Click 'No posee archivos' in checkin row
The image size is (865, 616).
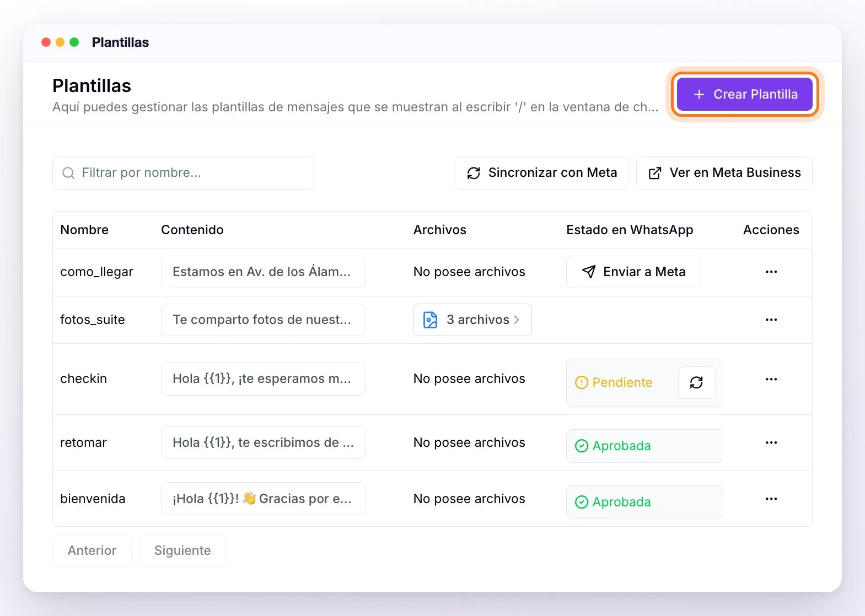click(x=469, y=379)
